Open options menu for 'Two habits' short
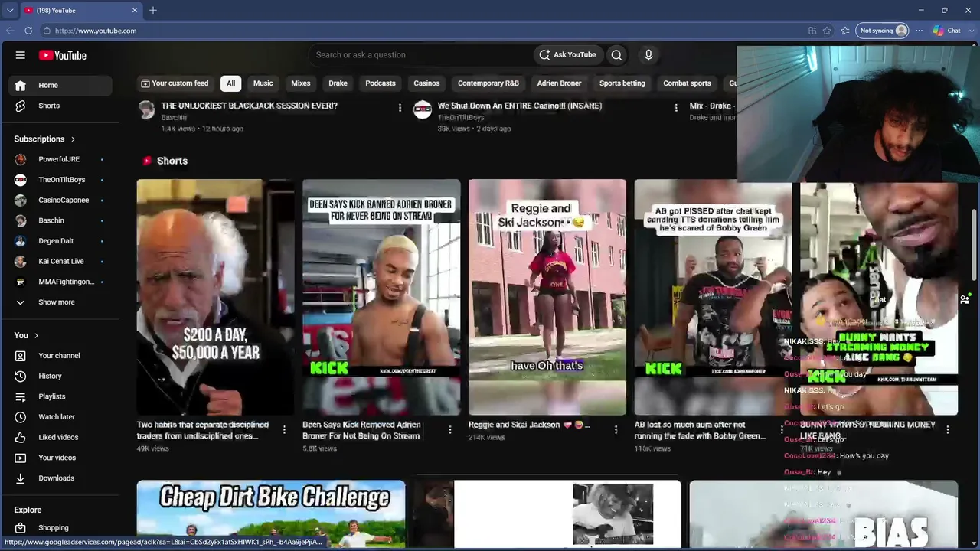This screenshot has height=551, width=980. (284, 430)
